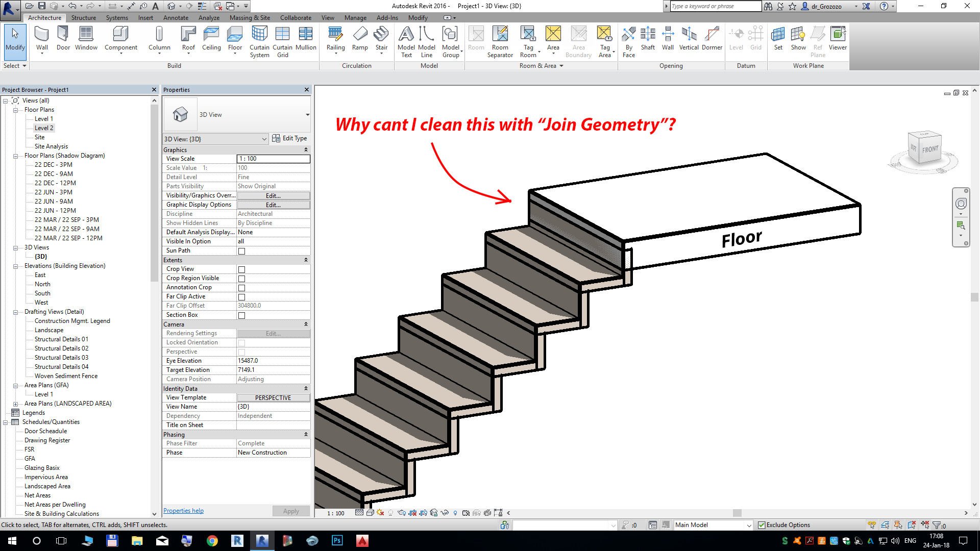Switch to the Collaborate tab
Viewport: 980px width, 551px height.
pos(296,18)
